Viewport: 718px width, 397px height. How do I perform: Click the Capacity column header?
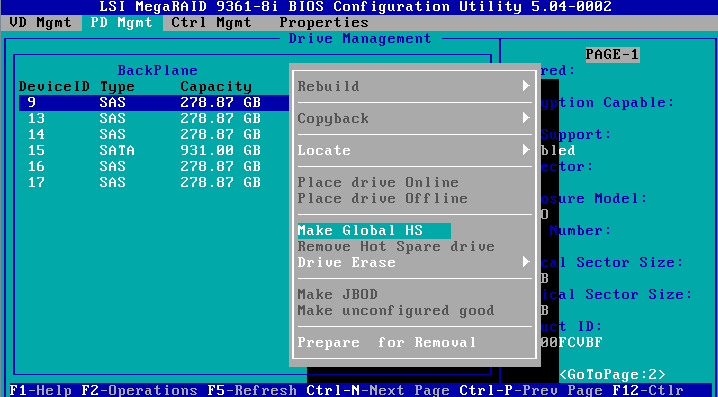point(216,87)
